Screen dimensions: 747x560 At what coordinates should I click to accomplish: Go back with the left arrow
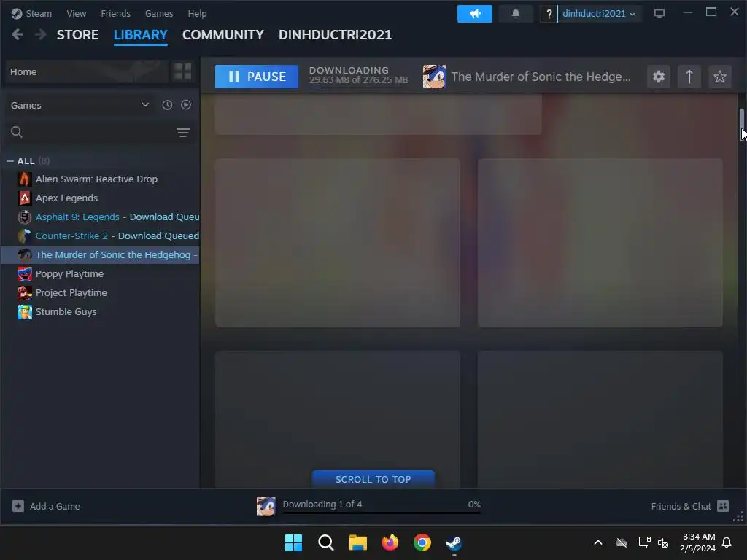point(18,34)
